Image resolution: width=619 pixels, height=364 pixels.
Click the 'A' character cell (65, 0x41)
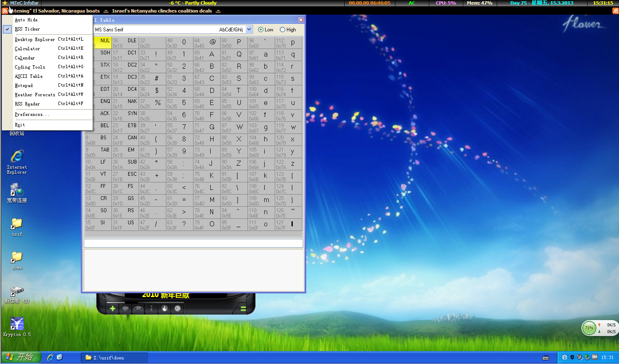pos(207,55)
